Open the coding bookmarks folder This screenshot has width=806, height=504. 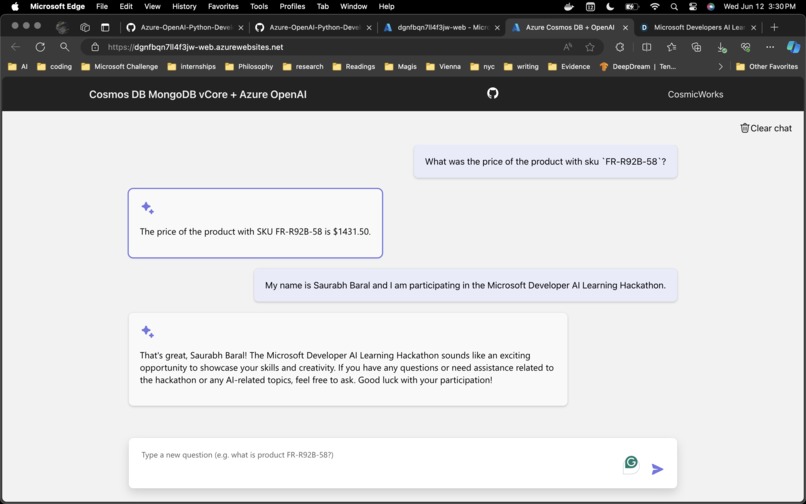(54, 66)
